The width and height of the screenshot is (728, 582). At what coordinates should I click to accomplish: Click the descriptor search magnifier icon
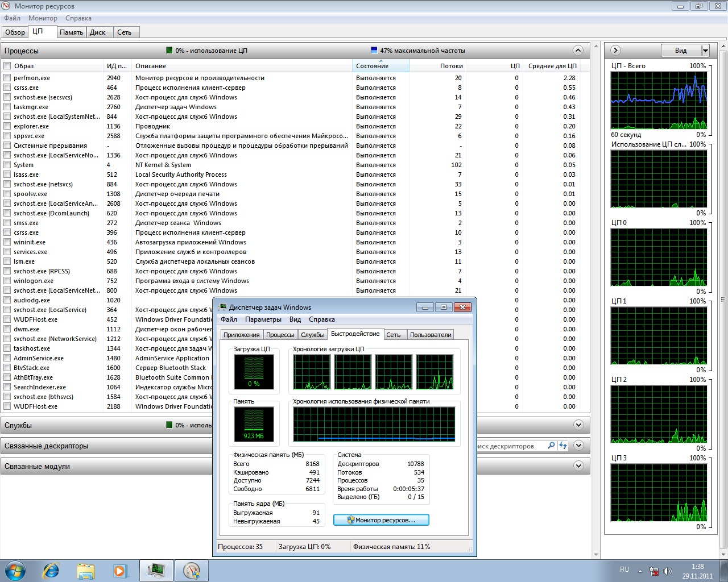[x=551, y=446]
